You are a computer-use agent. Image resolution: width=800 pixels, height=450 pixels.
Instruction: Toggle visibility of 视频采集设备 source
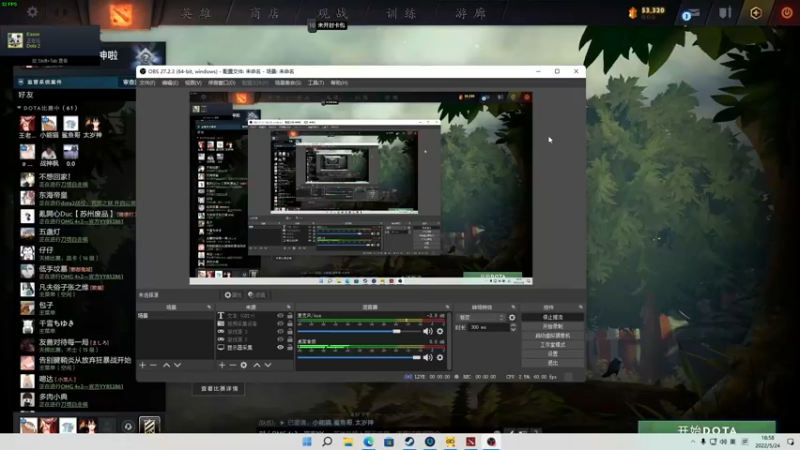coord(280,323)
